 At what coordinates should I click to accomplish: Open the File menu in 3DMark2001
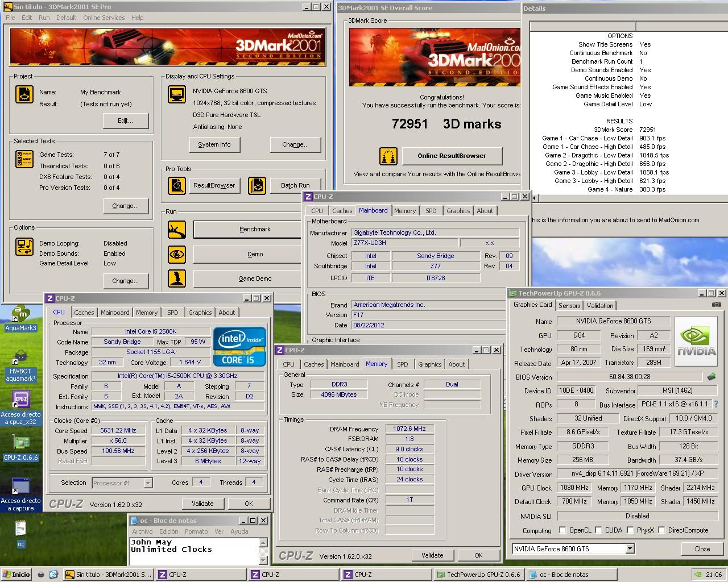(x=10, y=18)
